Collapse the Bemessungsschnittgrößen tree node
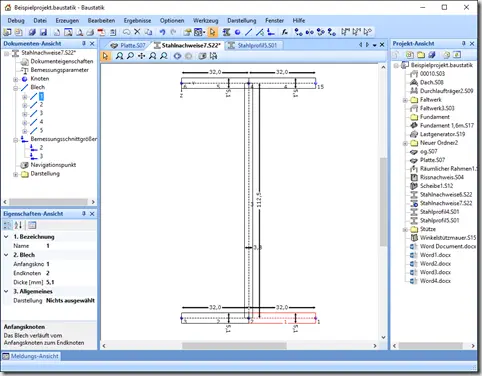This screenshot has width=482, height=376. [16, 140]
